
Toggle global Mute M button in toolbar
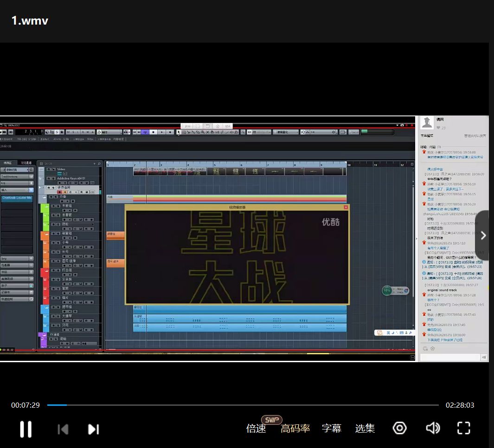pos(68,132)
